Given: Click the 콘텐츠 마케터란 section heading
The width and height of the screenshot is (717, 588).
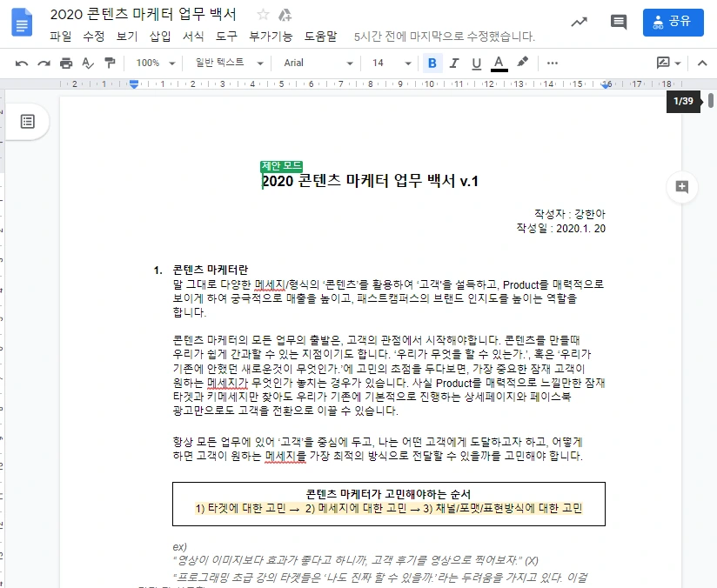Looking at the screenshot, I should [x=211, y=270].
